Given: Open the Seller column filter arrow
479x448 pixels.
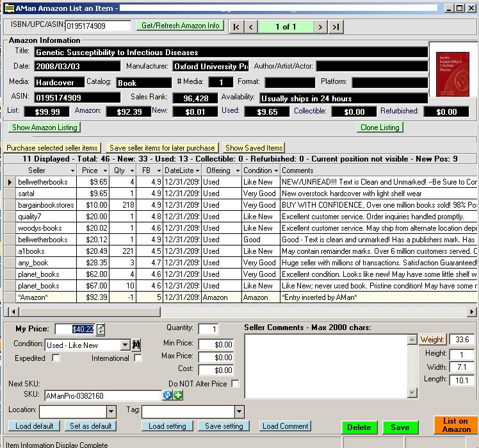Looking at the screenshot, I should (x=72, y=170).
